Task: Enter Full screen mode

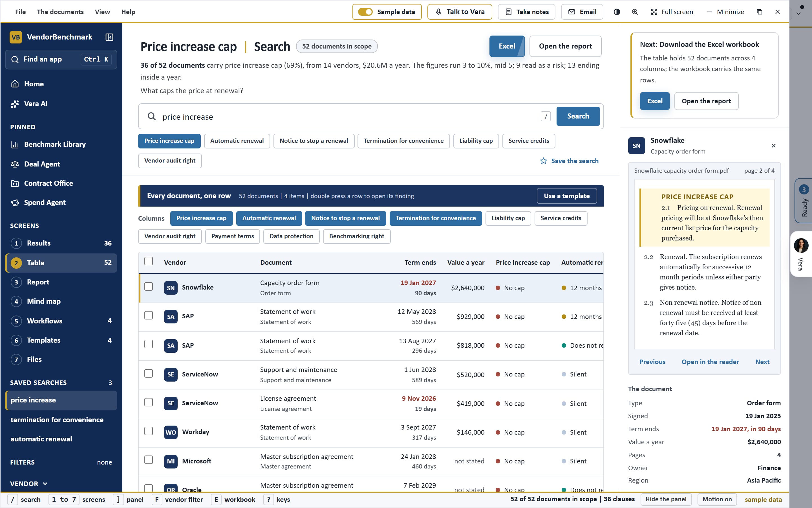Action: (x=672, y=12)
